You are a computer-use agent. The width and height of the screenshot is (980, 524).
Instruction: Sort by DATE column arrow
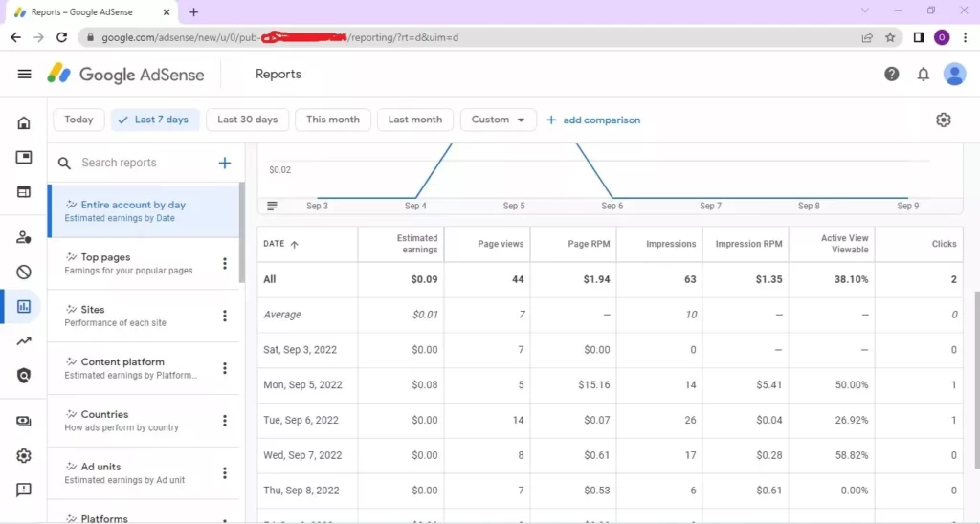pos(295,244)
